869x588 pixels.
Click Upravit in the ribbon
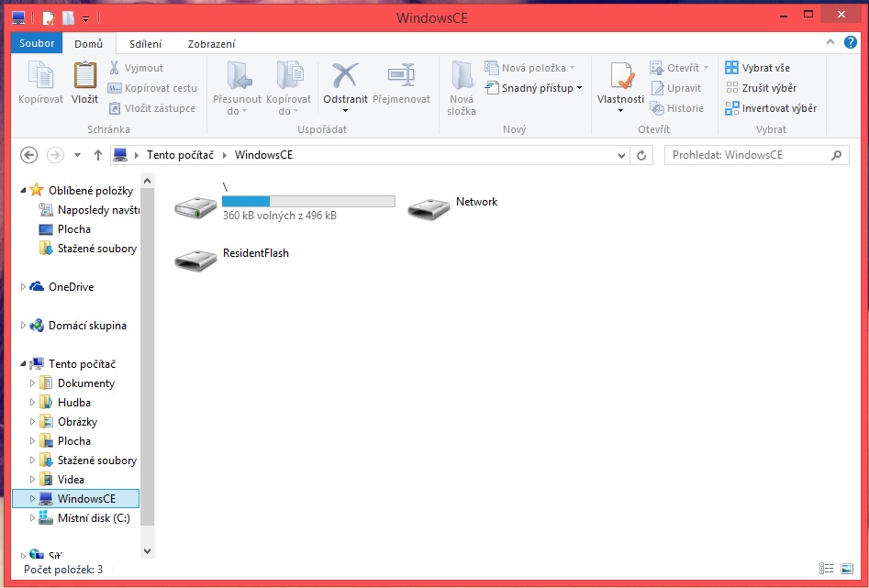tap(675, 88)
